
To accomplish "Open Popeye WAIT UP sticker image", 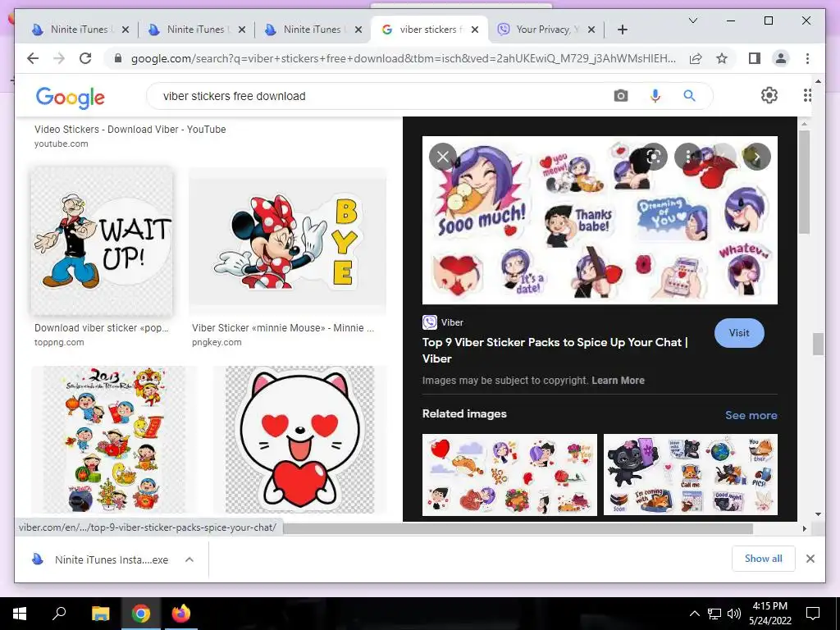I will click(102, 241).
